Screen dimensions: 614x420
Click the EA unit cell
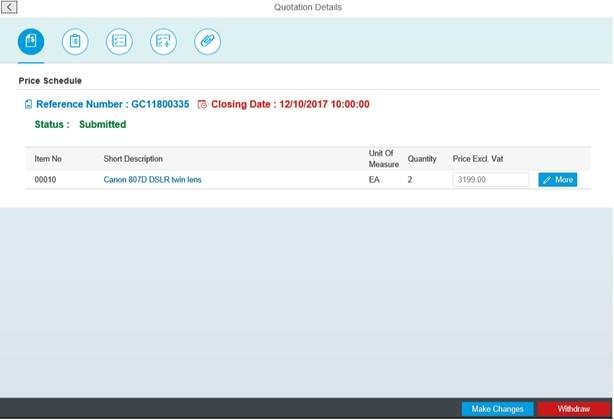coord(374,180)
